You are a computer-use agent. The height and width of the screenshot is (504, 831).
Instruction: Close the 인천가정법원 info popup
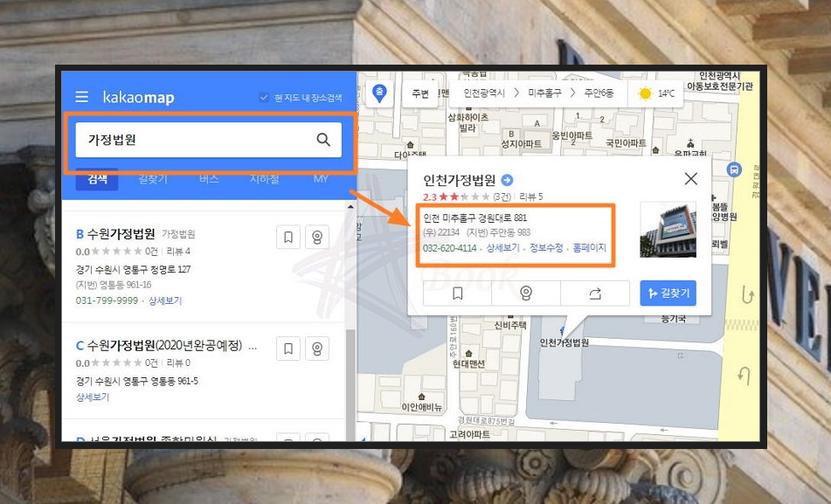[690, 178]
